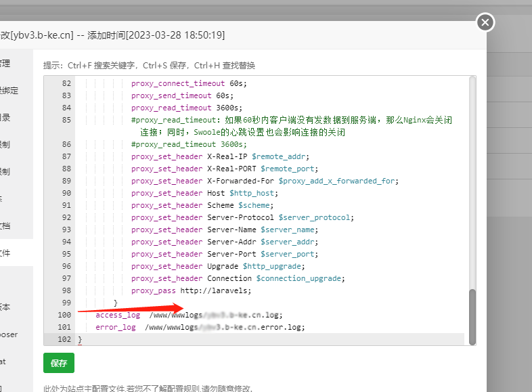Click X-Forwarded-For header line
Image resolution: width=532 pixels, height=392 pixels.
(x=265, y=181)
